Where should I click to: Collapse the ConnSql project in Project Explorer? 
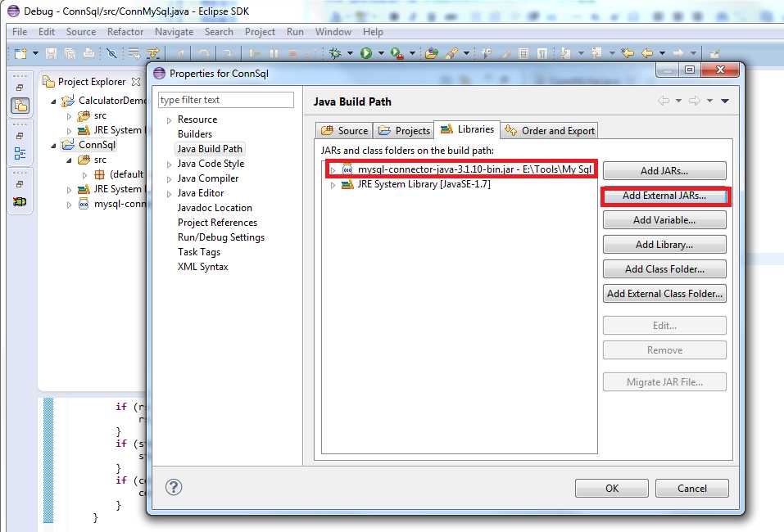[x=53, y=146]
